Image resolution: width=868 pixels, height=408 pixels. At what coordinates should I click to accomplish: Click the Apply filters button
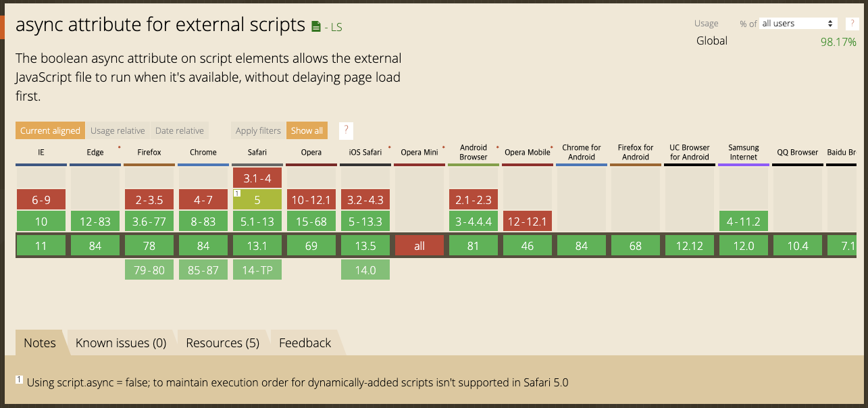tap(258, 130)
